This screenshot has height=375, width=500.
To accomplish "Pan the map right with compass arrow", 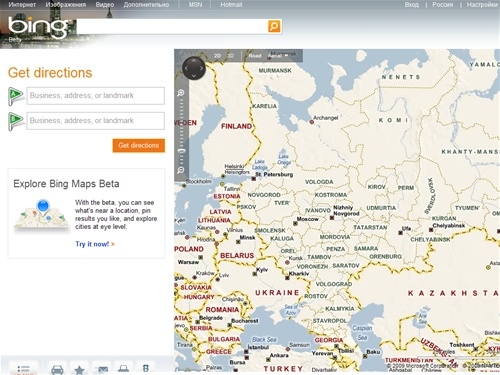I will [202, 68].
